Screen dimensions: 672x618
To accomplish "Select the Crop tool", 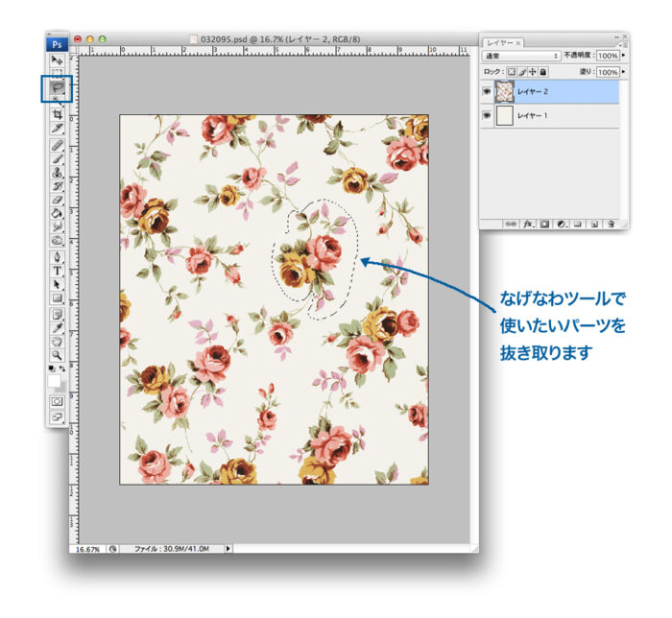I will 57,113.
